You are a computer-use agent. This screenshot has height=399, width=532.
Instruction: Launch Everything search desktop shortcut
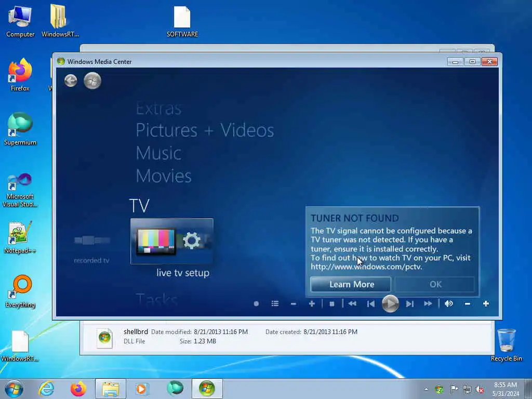(x=20, y=291)
